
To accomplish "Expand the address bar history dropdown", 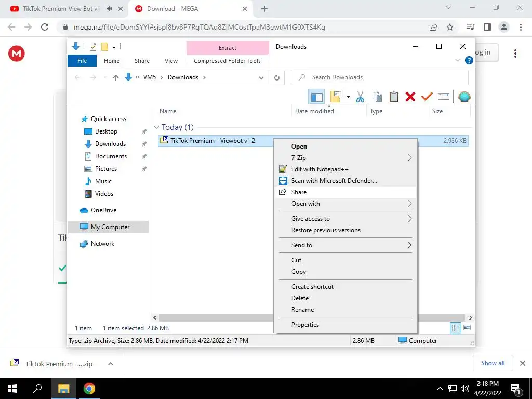I will pyautogui.click(x=261, y=78).
